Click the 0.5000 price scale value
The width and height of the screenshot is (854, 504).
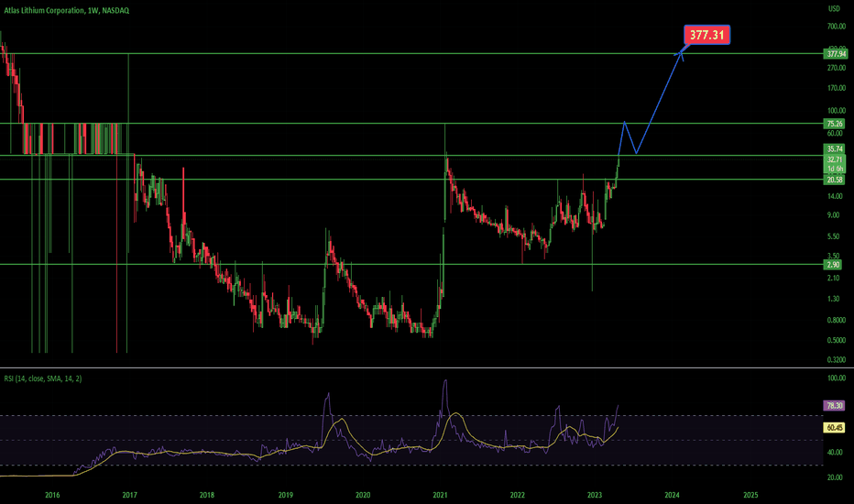coord(836,340)
